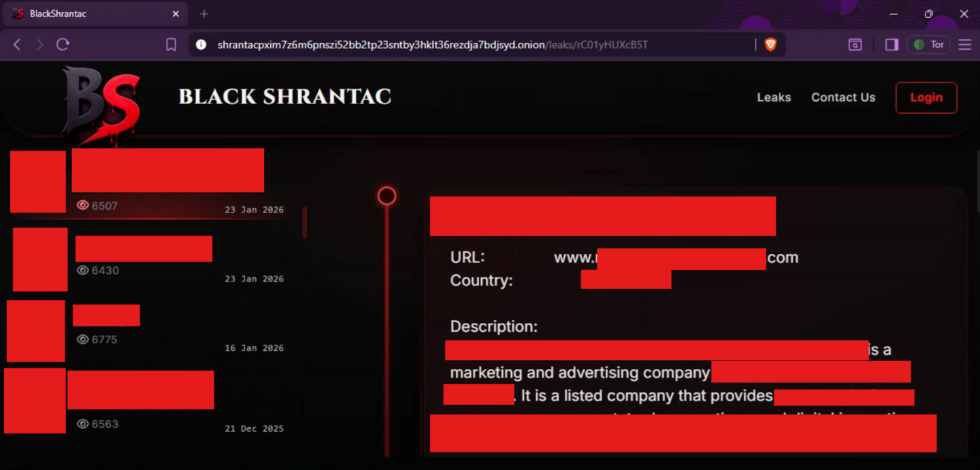Open a new browser tab
Screen dimensions: 980x470
[x=204, y=14]
